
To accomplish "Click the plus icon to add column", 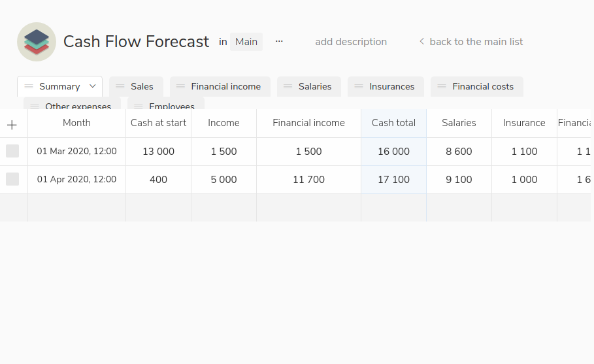I will click(12, 124).
